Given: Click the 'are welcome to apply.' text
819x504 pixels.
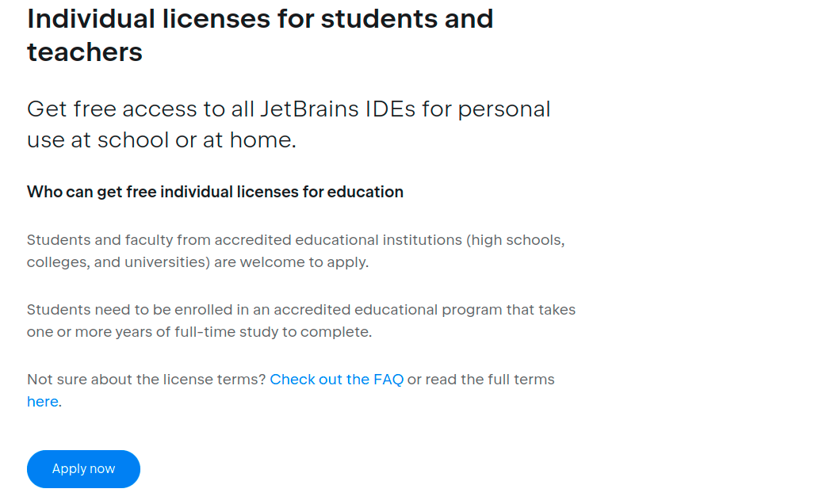Looking at the screenshot, I should [292, 262].
